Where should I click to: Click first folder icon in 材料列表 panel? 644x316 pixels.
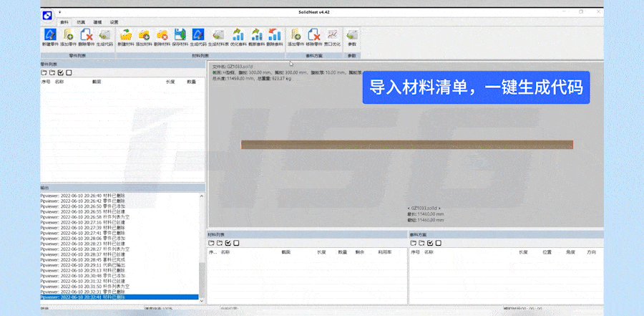[x=211, y=243]
